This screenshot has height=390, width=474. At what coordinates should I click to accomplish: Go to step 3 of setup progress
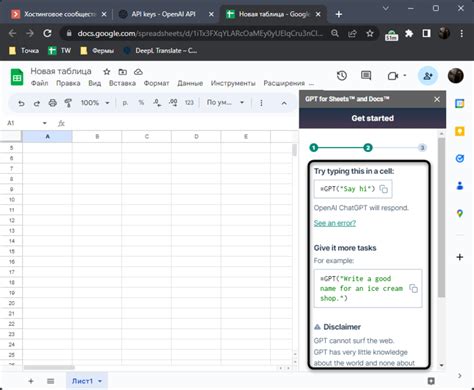click(422, 147)
